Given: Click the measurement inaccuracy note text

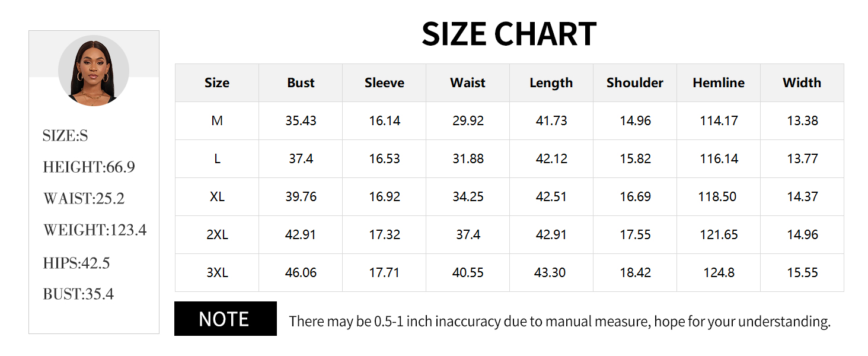Looking at the screenshot, I should tap(560, 322).
